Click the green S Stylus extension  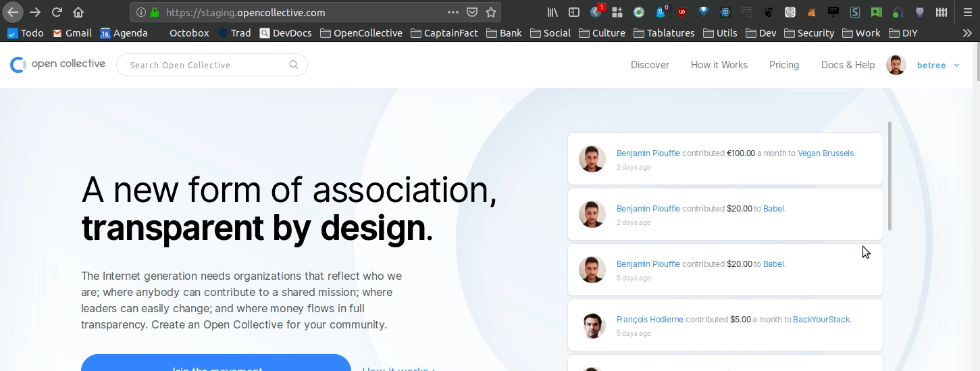click(x=855, y=12)
